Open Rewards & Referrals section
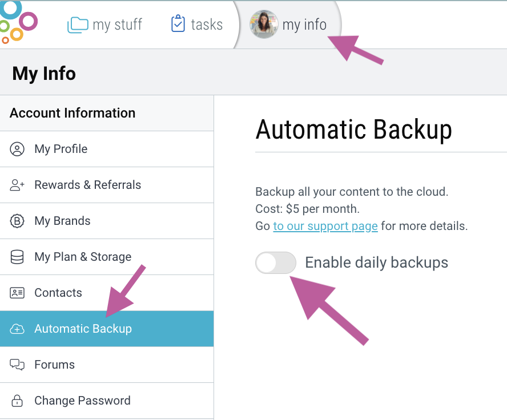507x420 pixels. tap(87, 185)
